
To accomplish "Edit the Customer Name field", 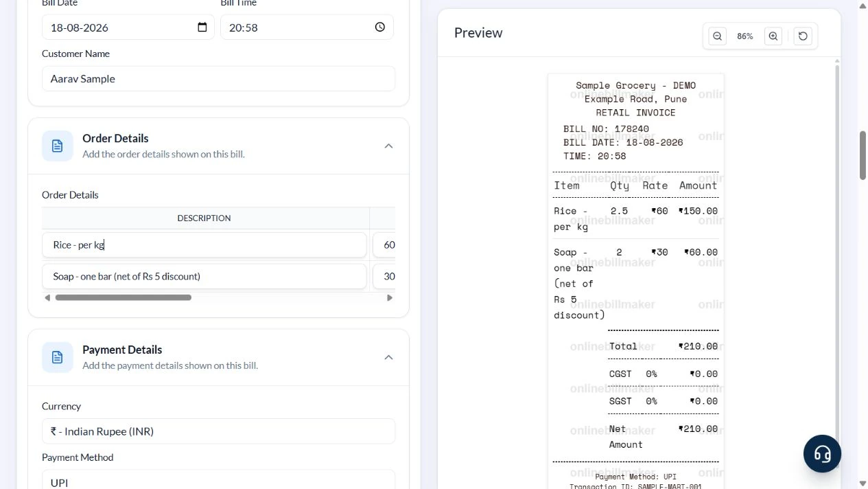I will click(x=218, y=78).
